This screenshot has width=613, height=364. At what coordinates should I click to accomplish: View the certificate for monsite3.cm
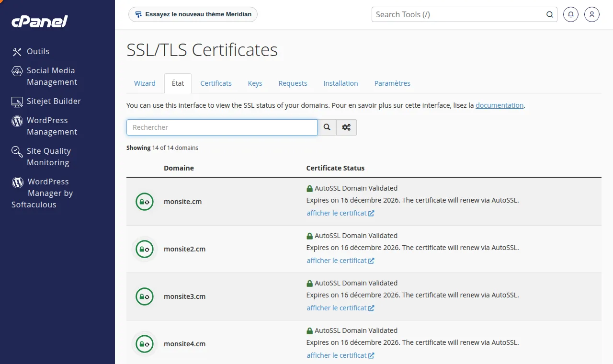[x=341, y=308]
